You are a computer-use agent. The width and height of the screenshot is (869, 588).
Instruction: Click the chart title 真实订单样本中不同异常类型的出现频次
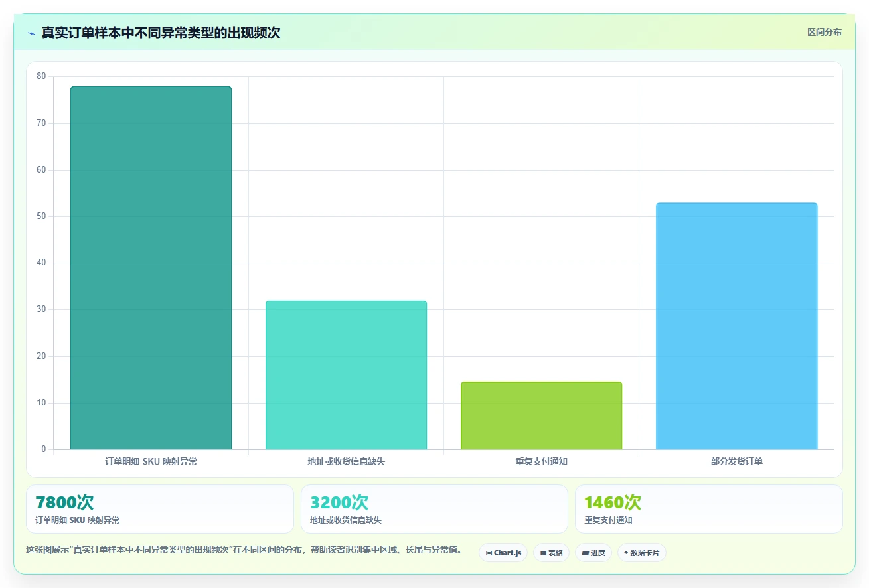(x=161, y=33)
